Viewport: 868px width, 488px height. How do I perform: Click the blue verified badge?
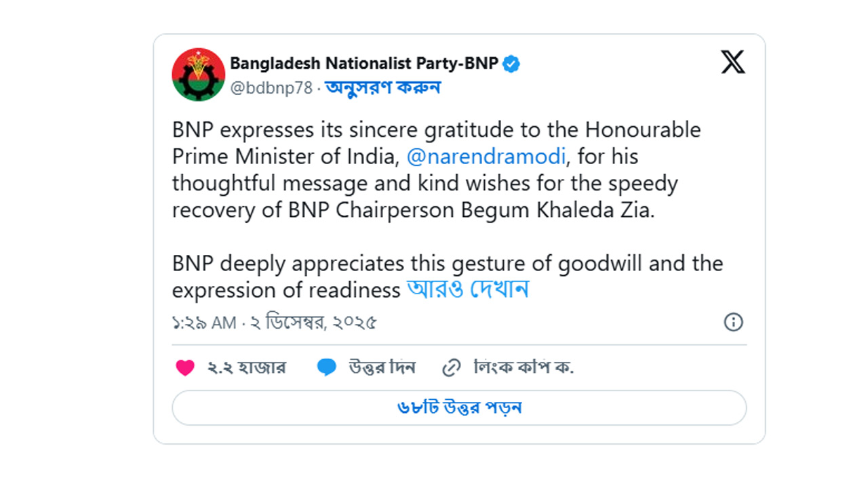(x=511, y=64)
